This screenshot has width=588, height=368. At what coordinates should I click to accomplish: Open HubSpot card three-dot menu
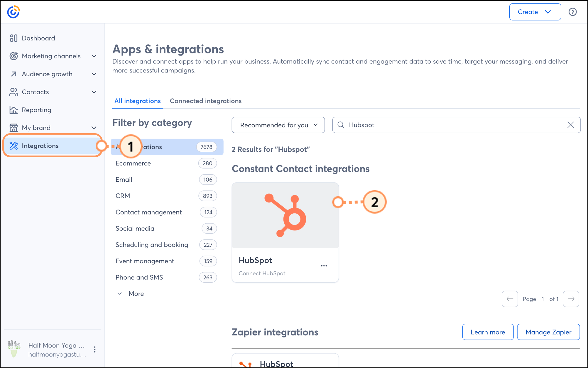pos(324,266)
